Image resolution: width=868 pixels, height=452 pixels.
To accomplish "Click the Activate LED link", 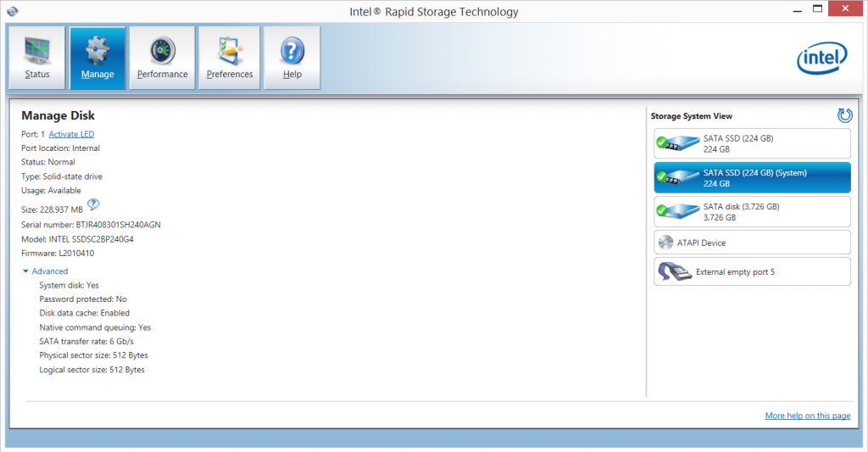I will tap(71, 134).
